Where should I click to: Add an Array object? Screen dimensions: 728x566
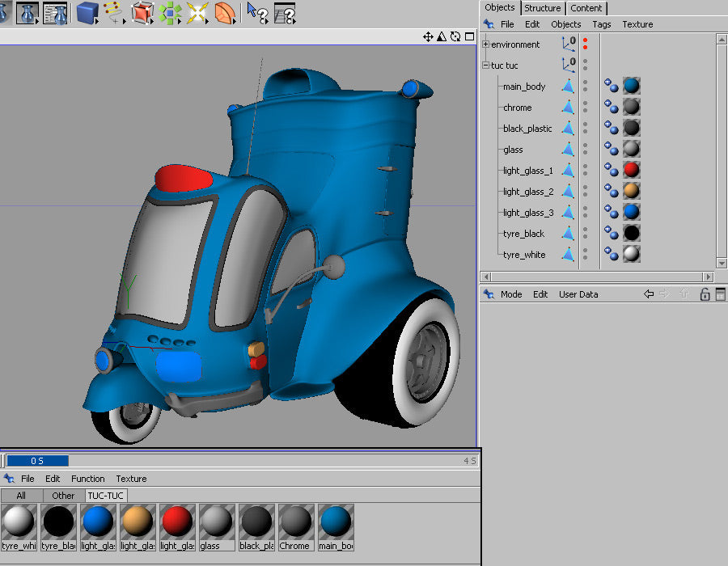(x=169, y=13)
